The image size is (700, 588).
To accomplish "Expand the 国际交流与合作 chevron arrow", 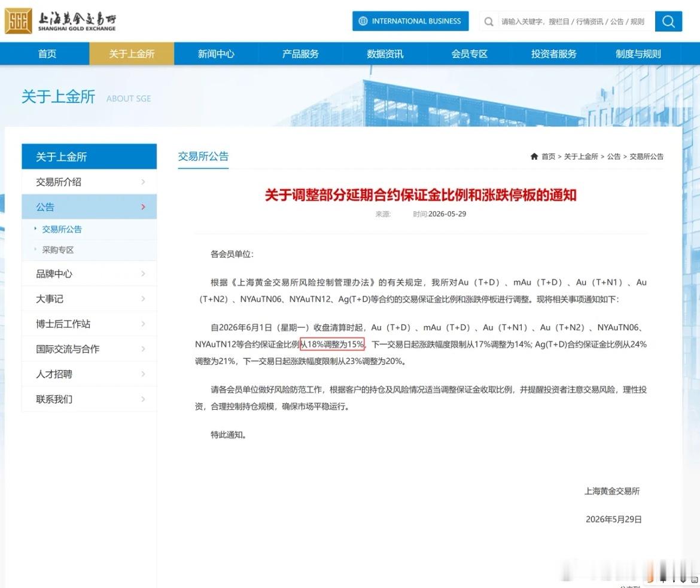I will [143, 349].
